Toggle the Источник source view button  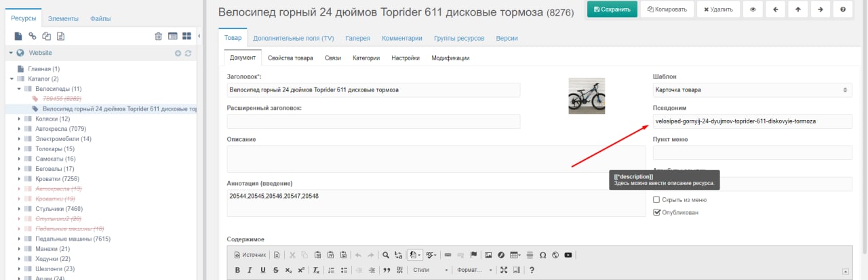(250, 255)
